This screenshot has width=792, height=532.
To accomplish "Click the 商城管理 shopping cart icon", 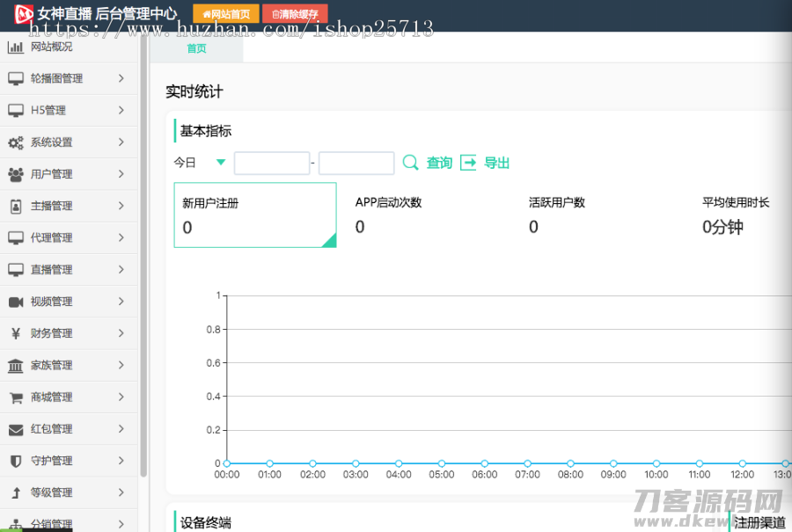I will [16, 397].
